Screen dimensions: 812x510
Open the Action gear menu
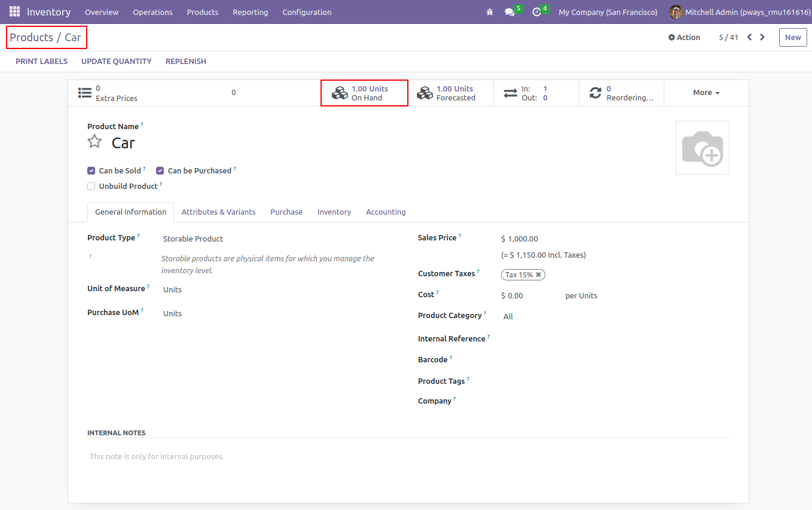[684, 37]
